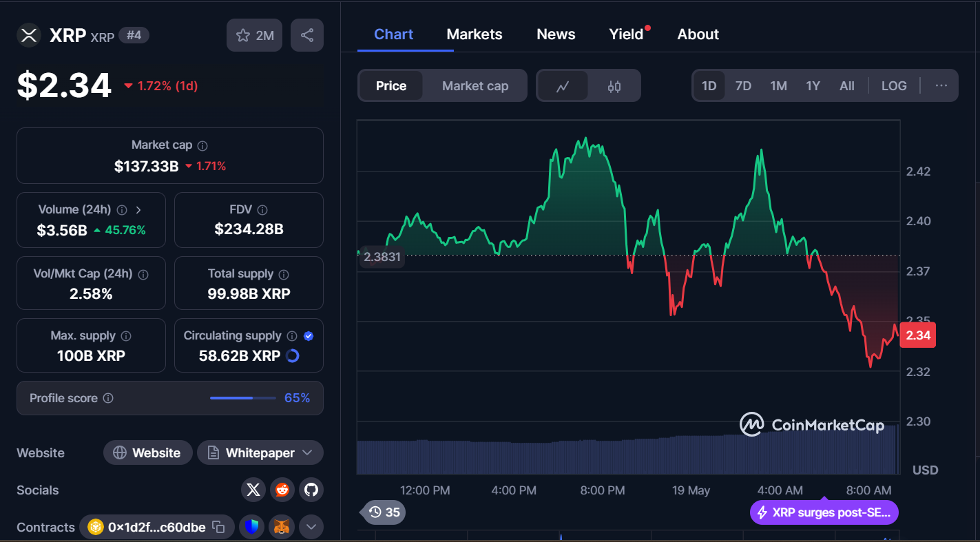
Task: Click the 35 history events badge
Action: (384, 512)
